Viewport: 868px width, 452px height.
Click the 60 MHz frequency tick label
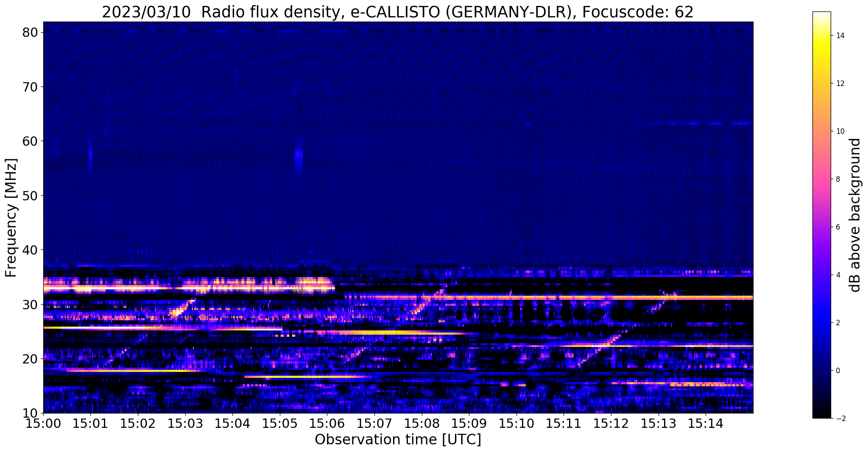click(31, 141)
